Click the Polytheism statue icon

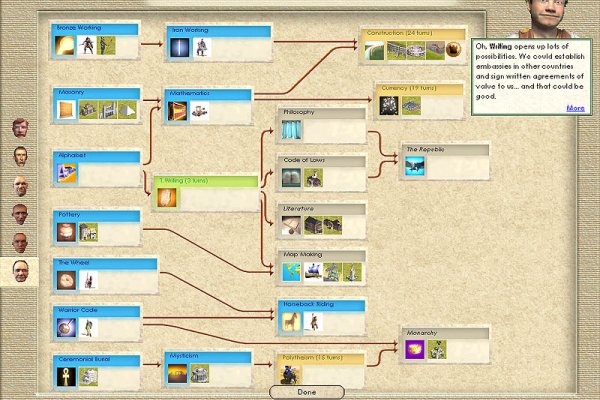pos(290,375)
